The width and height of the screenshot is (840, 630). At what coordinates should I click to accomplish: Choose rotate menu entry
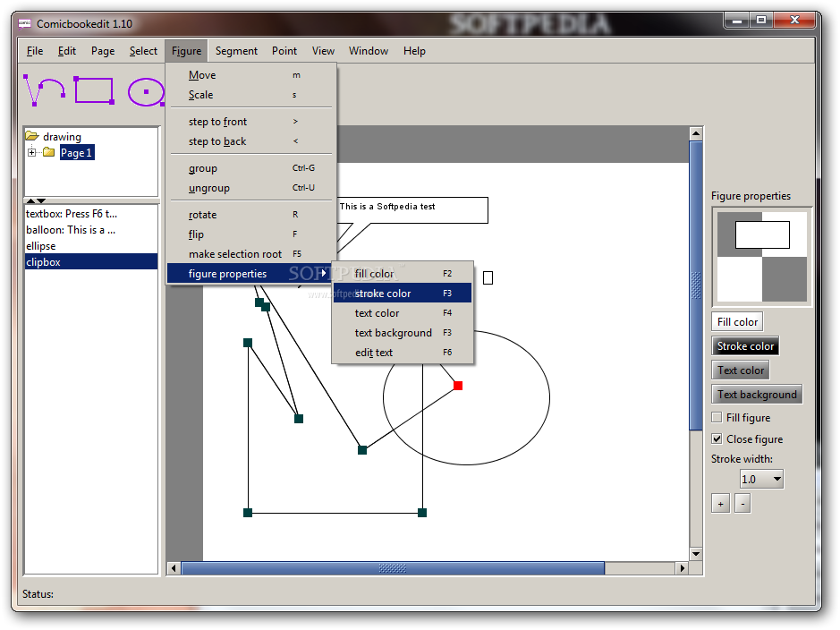[251, 215]
